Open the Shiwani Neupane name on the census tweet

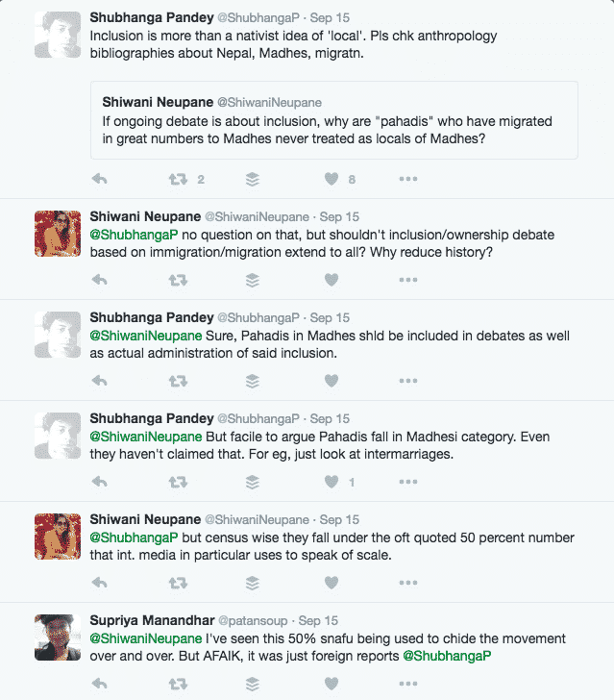pos(145,519)
